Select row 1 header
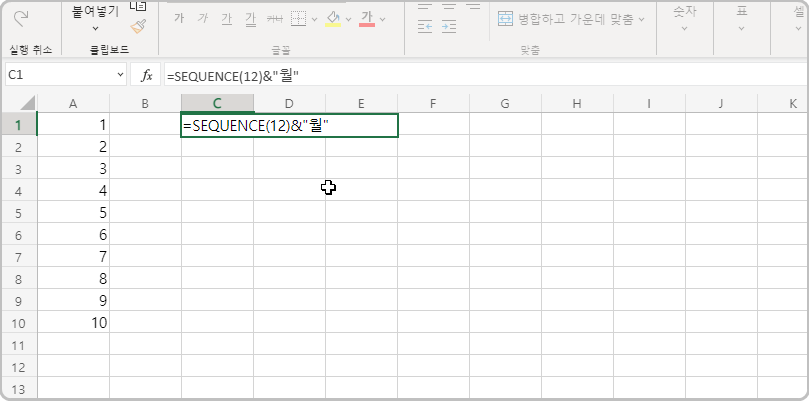 [19, 125]
